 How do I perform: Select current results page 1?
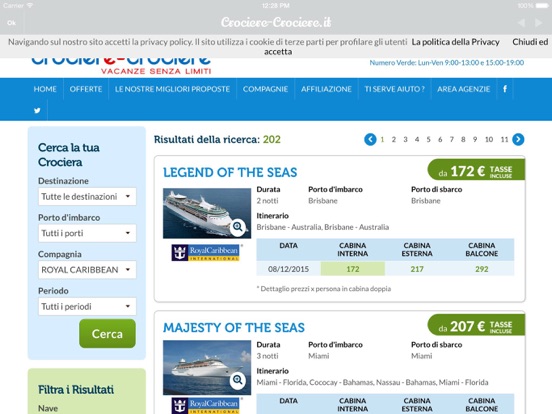pos(382,139)
